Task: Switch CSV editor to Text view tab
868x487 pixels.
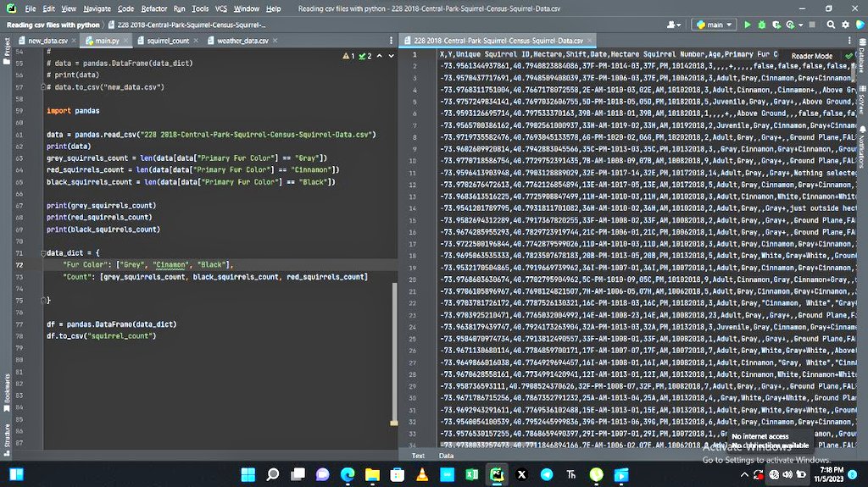Action: point(418,456)
